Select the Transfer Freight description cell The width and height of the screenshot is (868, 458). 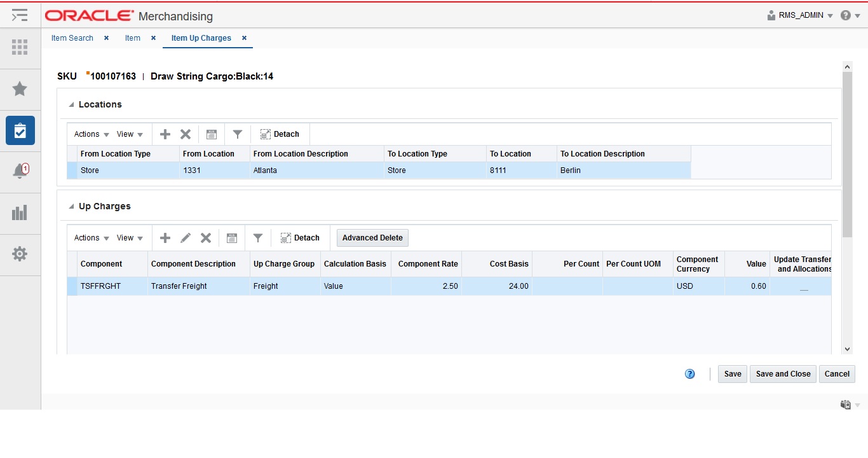(x=199, y=286)
